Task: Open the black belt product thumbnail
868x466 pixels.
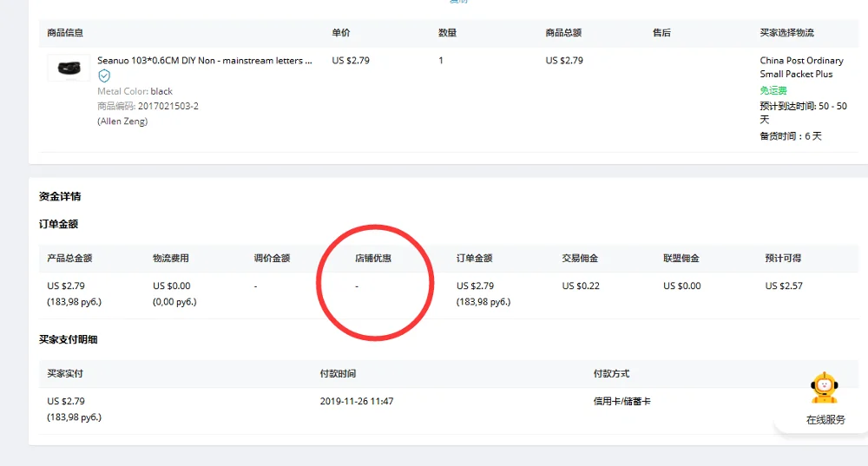Action: tap(69, 68)
